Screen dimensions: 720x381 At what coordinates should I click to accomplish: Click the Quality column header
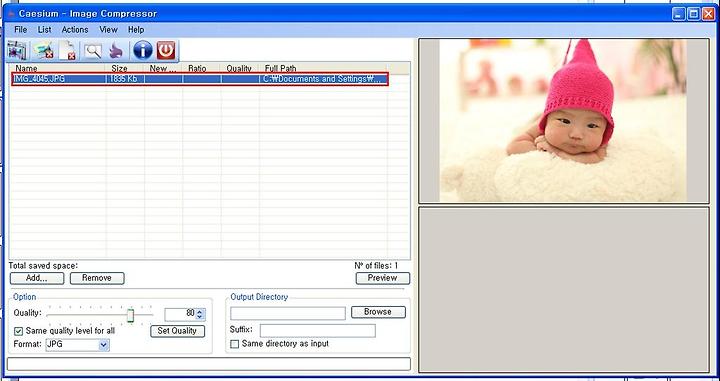click(x=240, y=68)
